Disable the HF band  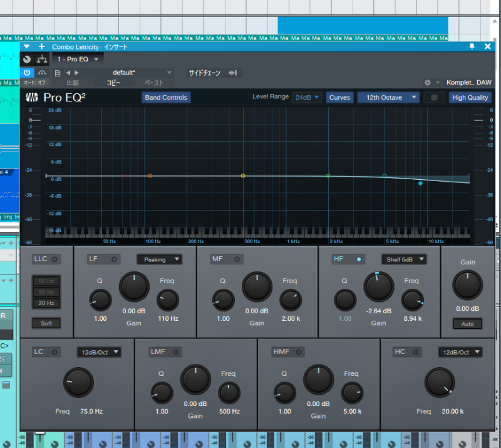click(x=359, y=259)
